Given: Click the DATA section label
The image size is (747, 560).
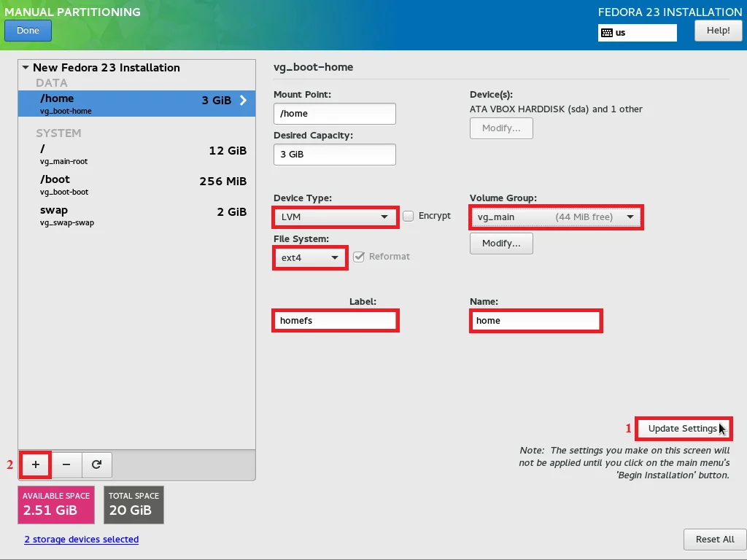Looking at the screenshot, I should pyautogui.click(x=52, y=83).
